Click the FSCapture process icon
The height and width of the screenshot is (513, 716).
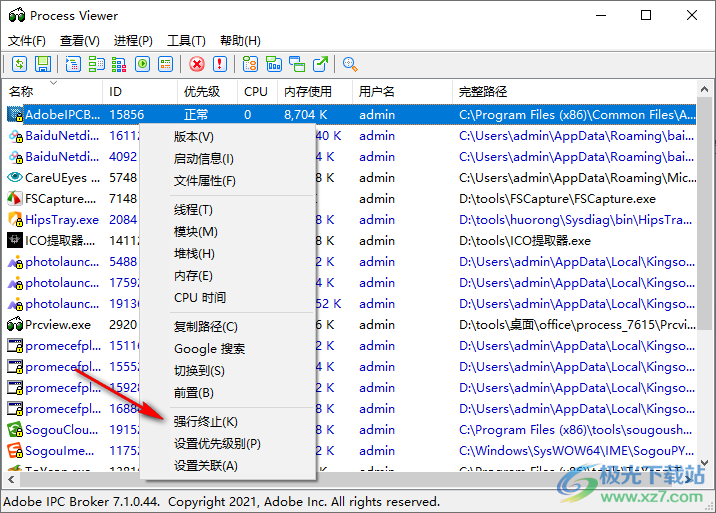point(15,198)
